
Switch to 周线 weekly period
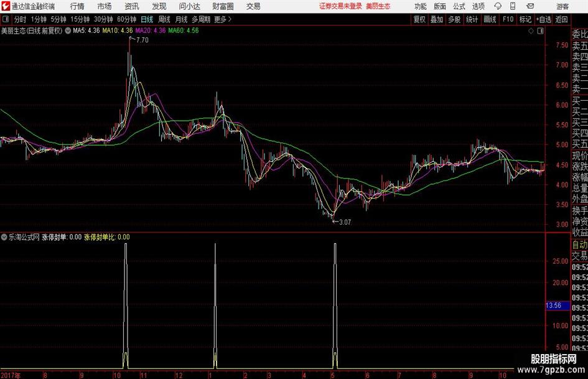coord(164,19)
